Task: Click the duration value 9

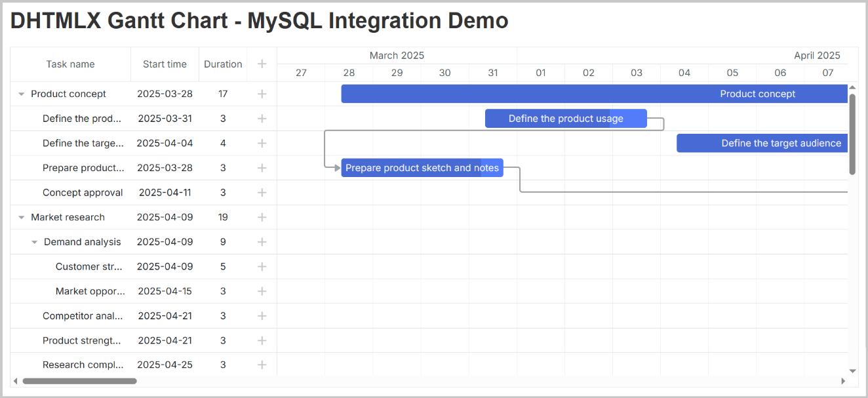Action: [223, 242]
